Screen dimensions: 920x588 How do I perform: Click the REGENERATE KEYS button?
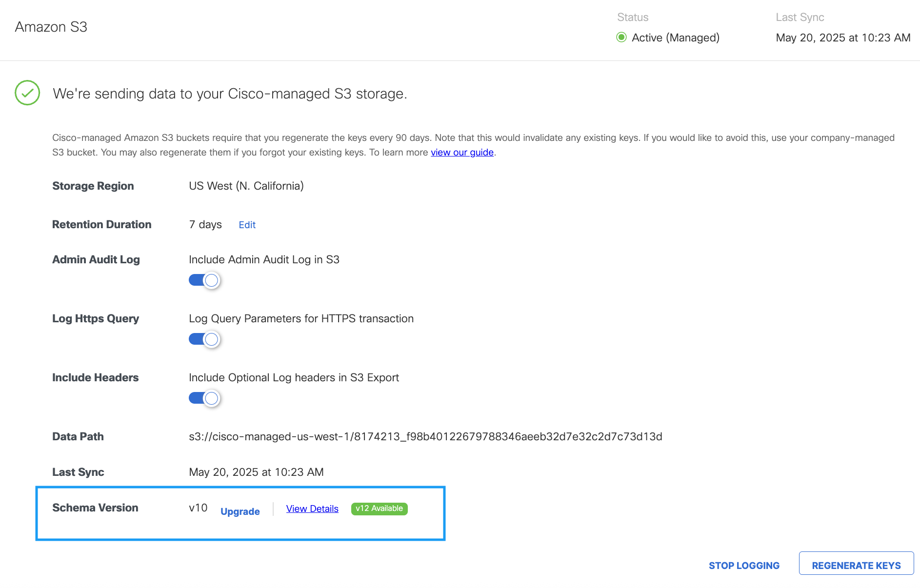pos(856,564)
